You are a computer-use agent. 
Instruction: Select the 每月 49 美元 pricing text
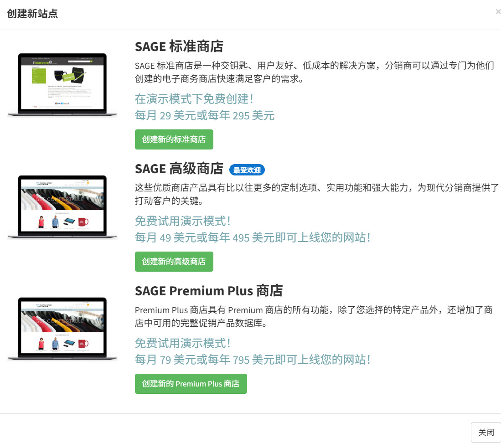pyautogui.click(x=252, y=237)
